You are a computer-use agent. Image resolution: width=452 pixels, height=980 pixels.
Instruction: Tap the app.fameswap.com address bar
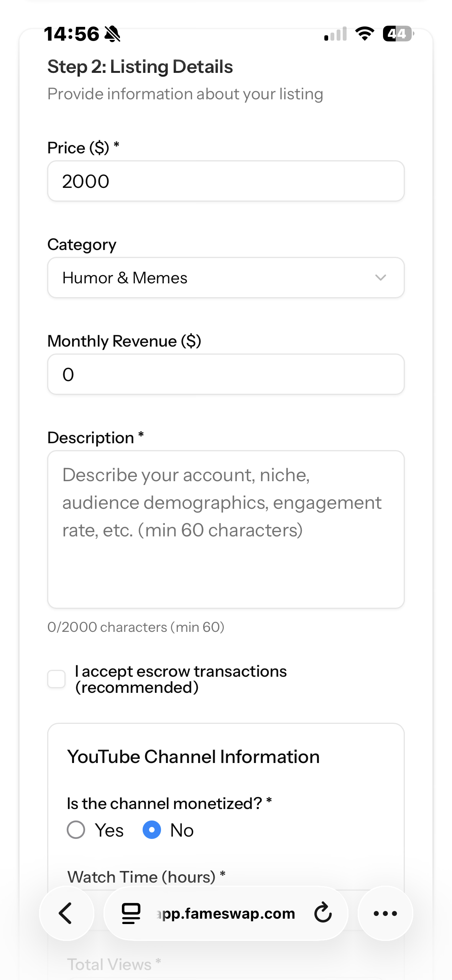pyautogui.click(x=226, y=913)
